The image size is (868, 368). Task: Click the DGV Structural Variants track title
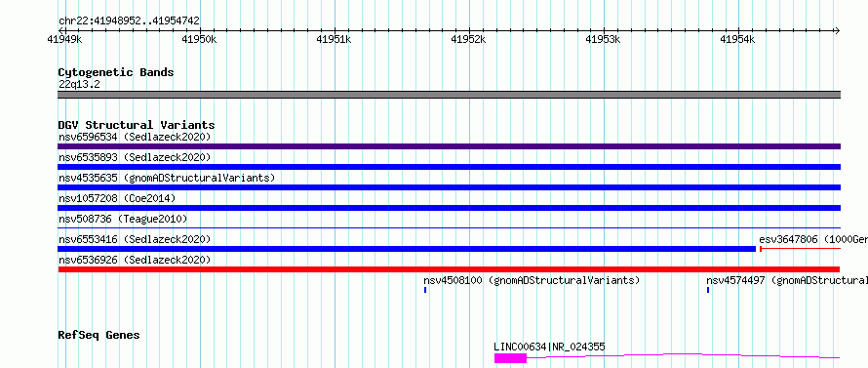click(137, 125)
